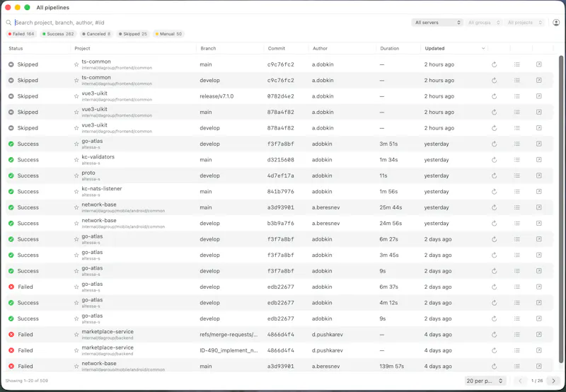Filter by Skipped 25 status
Viewport: 566px width, 392px height.
133,34
